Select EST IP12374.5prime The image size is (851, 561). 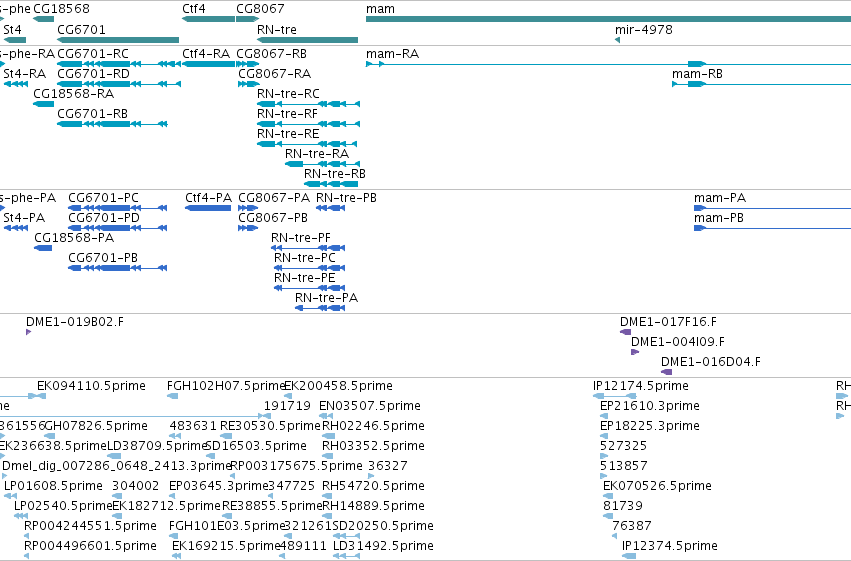point(629,557)
